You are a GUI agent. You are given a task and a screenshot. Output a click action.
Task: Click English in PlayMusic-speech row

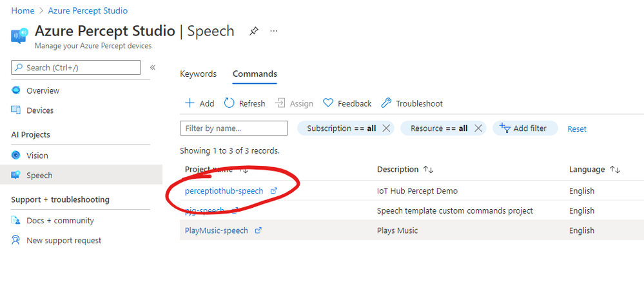pyautogui.click(x=581, y=230)
